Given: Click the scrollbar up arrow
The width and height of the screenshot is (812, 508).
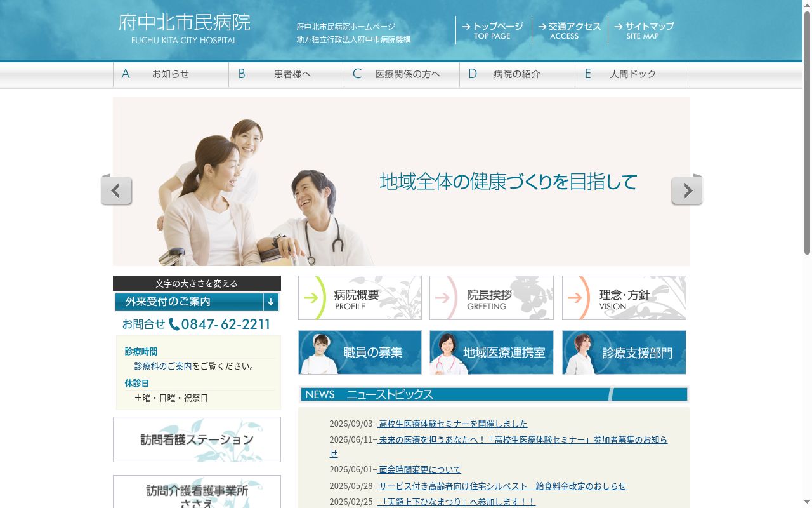Looking at the screenshot, I should (x=807, y=5).
